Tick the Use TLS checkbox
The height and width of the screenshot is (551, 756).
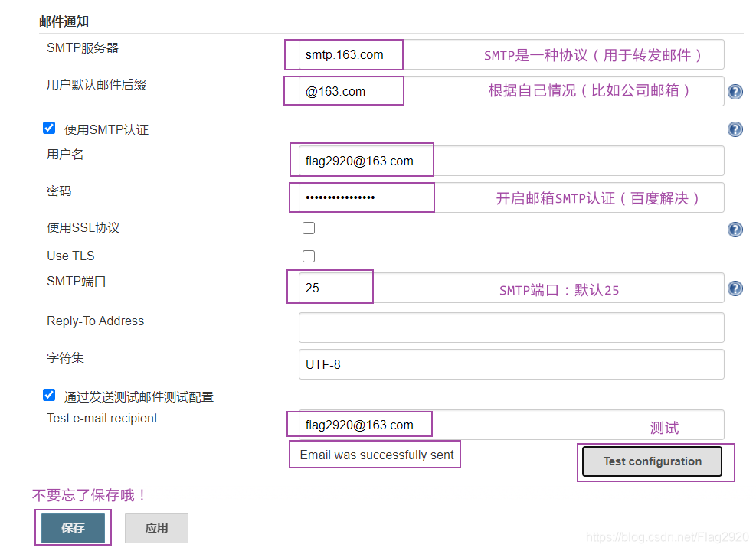[309, 256]
